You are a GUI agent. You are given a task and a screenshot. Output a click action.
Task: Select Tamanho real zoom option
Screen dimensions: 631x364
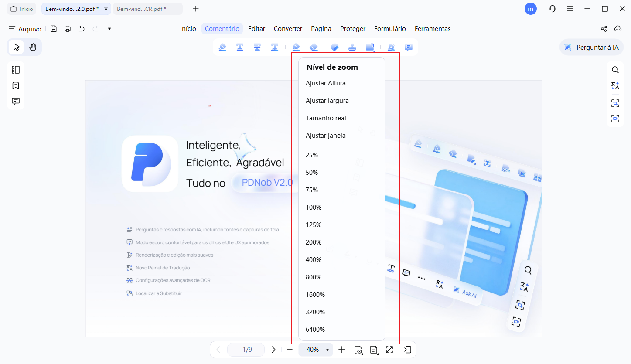[x=325, y=118]
